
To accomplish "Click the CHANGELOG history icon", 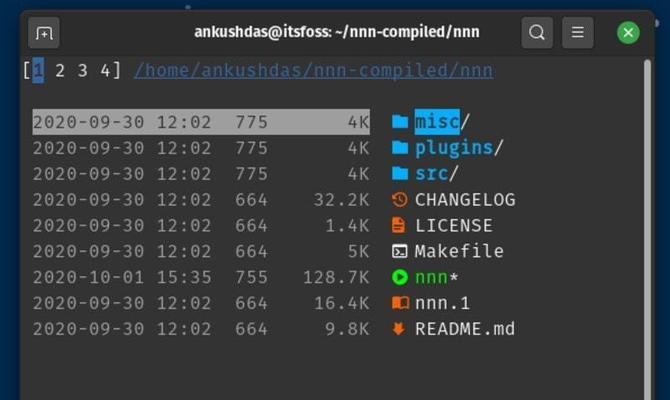I will 400,200.
